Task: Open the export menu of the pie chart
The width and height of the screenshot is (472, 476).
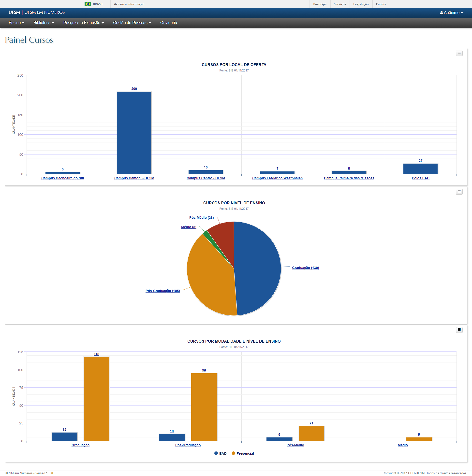Action: [x=459, y=191]
